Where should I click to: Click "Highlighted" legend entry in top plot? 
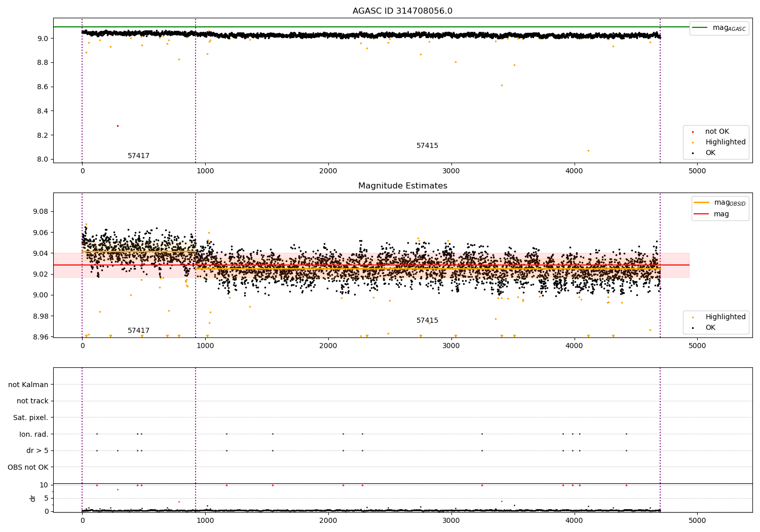(726, 142)
